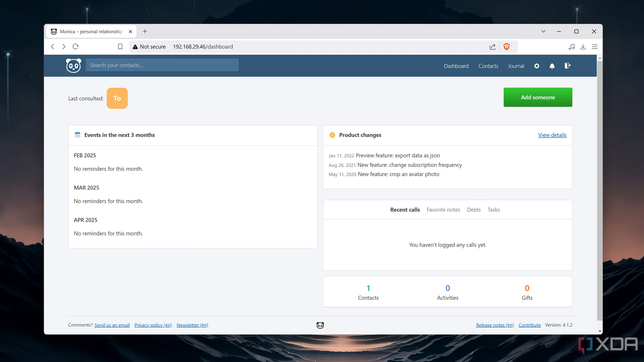Open Release notes (en) link
This screenshot has width=644, height=362.
tap(495, 325)
